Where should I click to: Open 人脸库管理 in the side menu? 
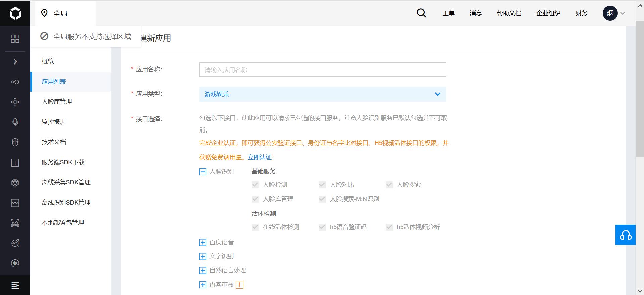tap(57, 102)
